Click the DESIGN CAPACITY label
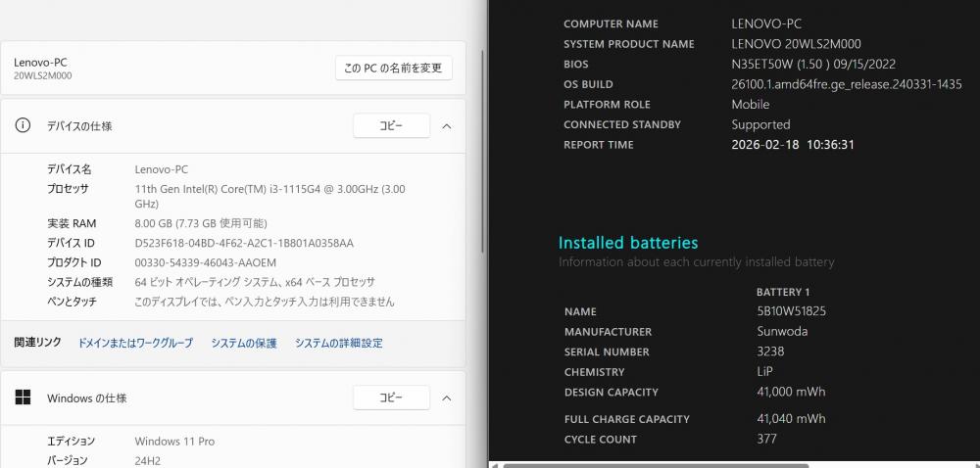 [611, 393]
